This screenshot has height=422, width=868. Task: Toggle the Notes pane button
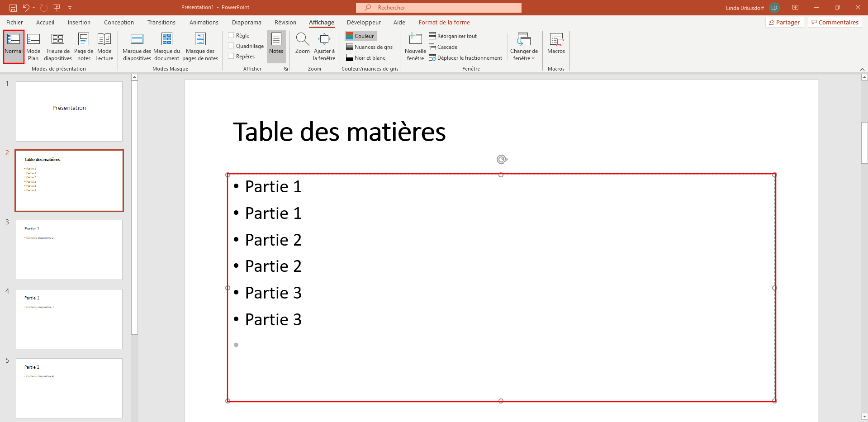tap(276, 47)
